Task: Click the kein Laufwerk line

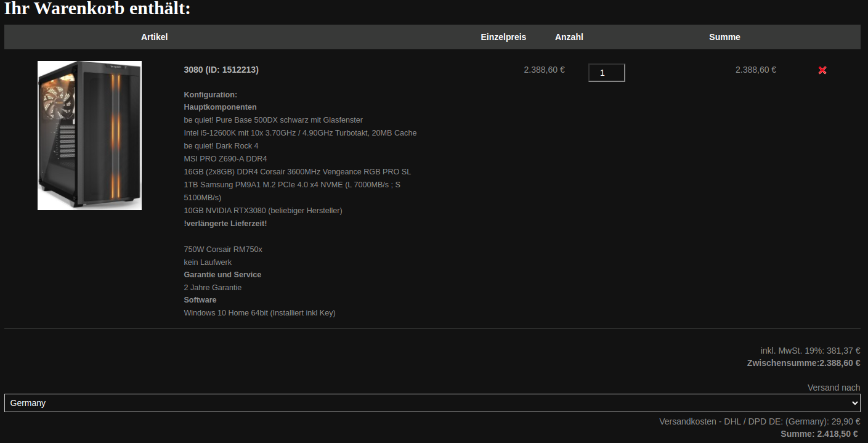Action: (x=208, y=262)
